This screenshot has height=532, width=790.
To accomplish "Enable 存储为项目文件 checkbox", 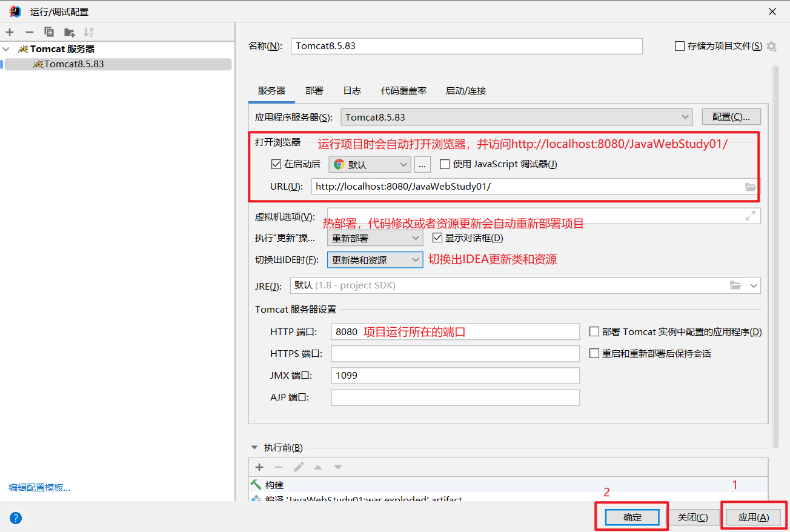I will 679,46.
